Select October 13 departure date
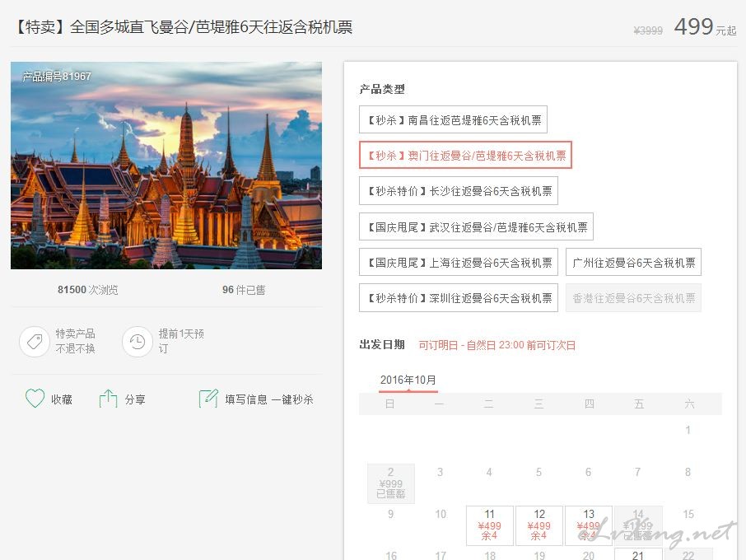 tap(589, 525)
